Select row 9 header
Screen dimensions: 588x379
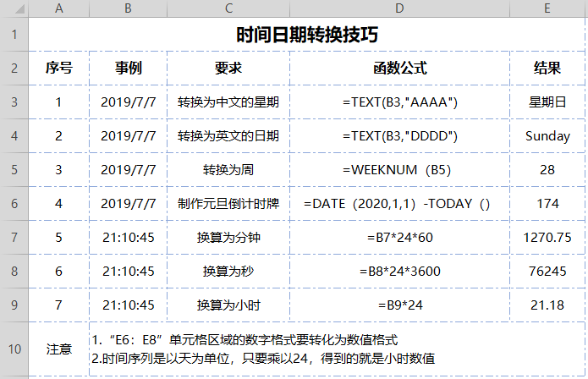[x=14, y=305]
